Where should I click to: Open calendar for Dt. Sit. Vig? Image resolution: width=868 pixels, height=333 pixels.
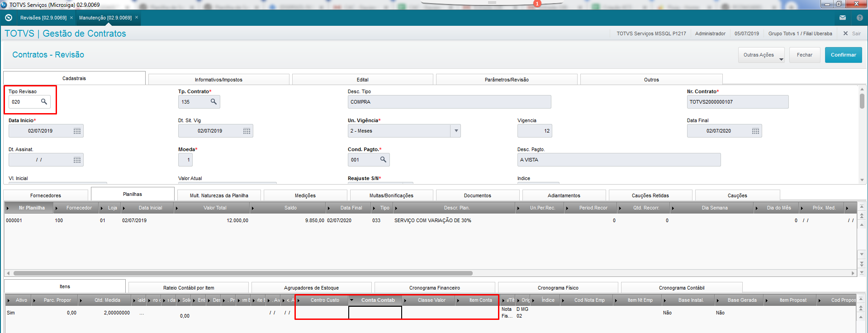pyautogui.click(x=247, y=131)
